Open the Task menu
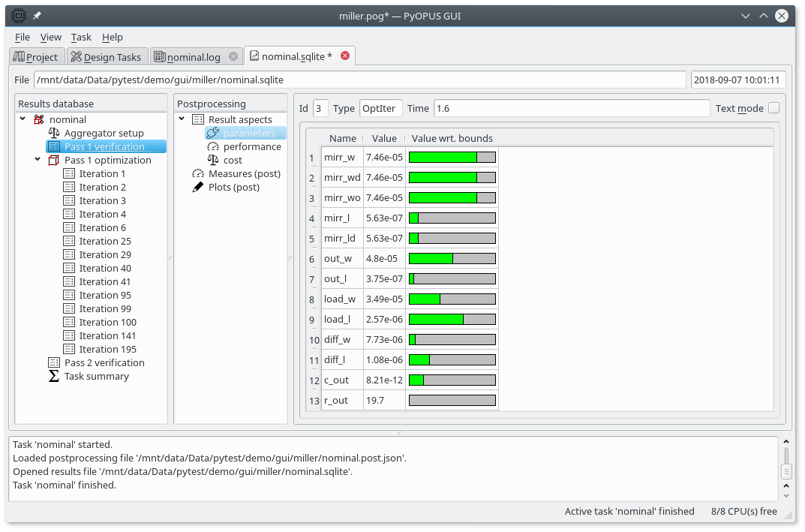The width and height of the screenshot is (805, 532). (81, 37)
